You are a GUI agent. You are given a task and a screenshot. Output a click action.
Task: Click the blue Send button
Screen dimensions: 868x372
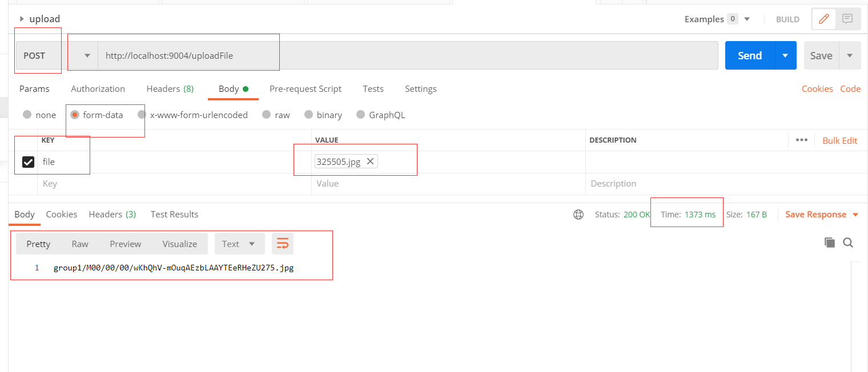[750, 55]
